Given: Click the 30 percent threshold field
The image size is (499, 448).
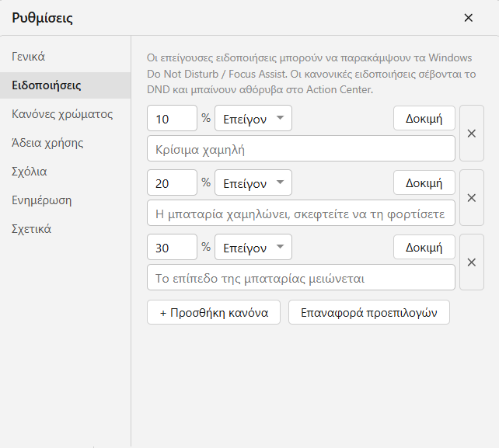Looking at the screenshot, I should point(173,247).
